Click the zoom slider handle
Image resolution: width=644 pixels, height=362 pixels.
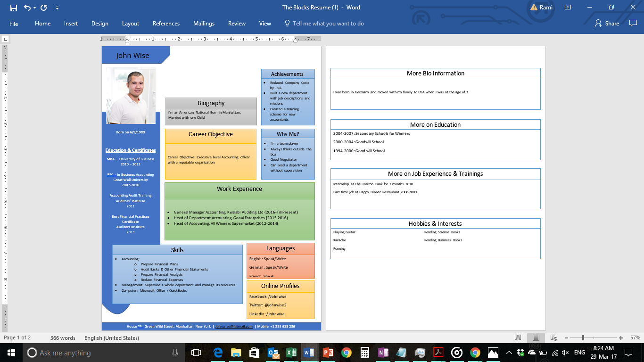click(x=583, y=338)
